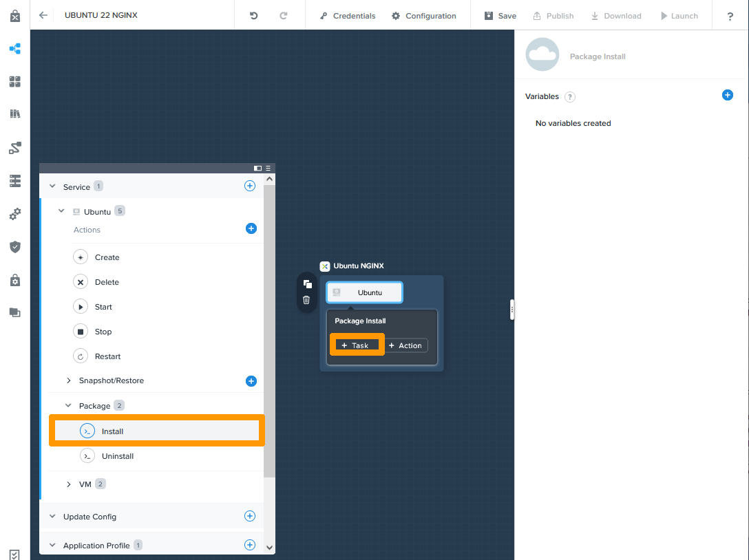Click the Save button
The width and height of the screenshot is (749, 560).
[x=500, y=16]
